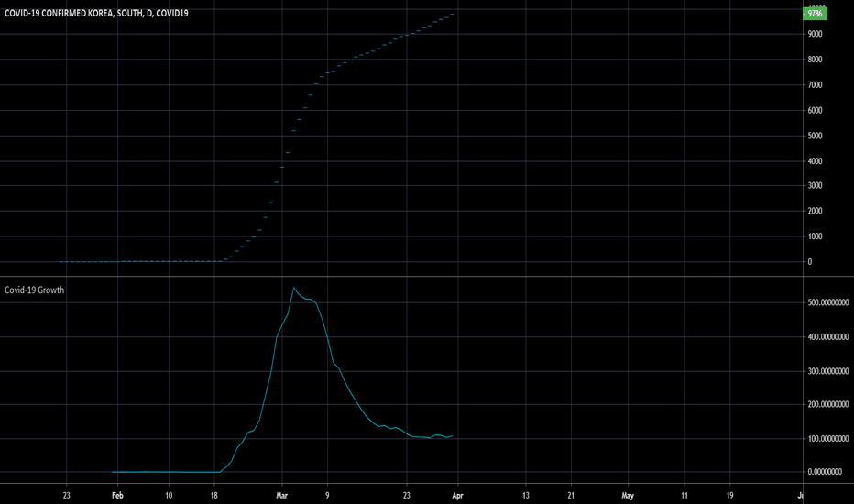Click the 3000 price axis label
Image resolution: width=854 pixels, height=504 pixels.
[x=815, y=185]
